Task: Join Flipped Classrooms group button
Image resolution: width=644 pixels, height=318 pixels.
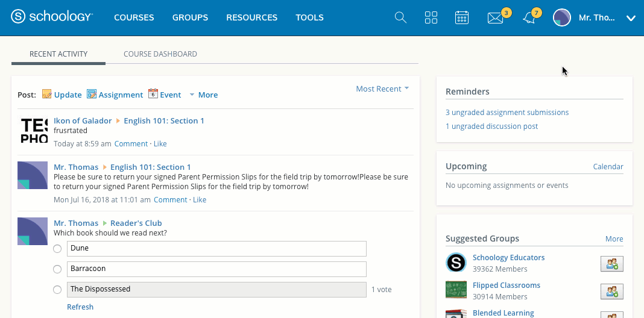Action: [x=611, y=291]
